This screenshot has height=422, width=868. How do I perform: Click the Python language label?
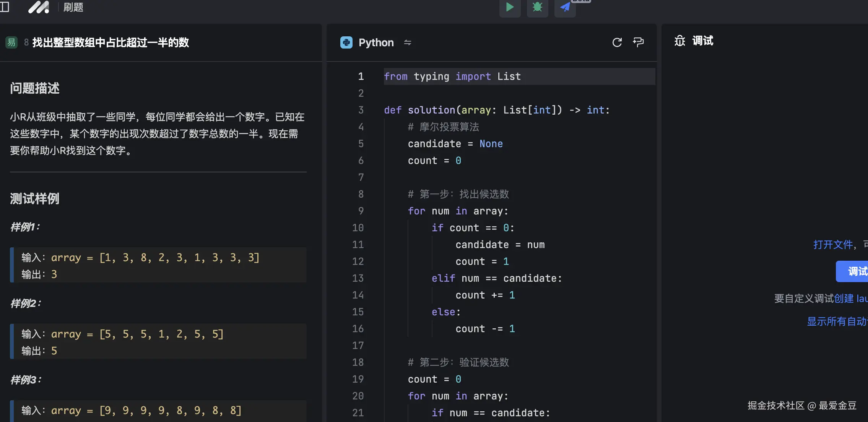(376, 42)
